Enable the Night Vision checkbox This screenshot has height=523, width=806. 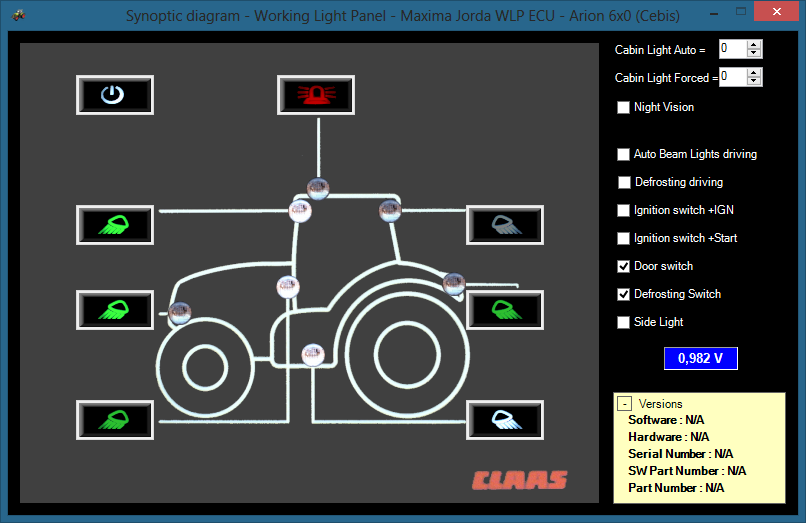pyautogui.click(x=623, y=107)
